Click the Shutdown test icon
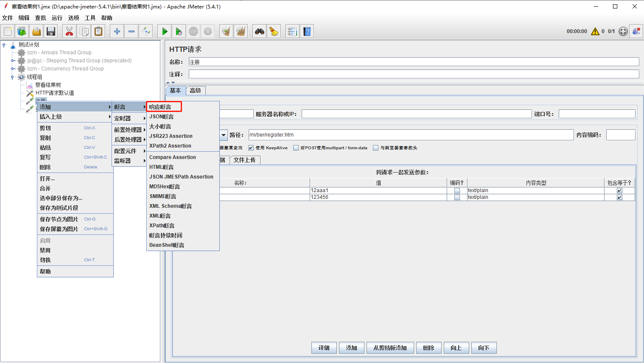 [x=208, y=31]
